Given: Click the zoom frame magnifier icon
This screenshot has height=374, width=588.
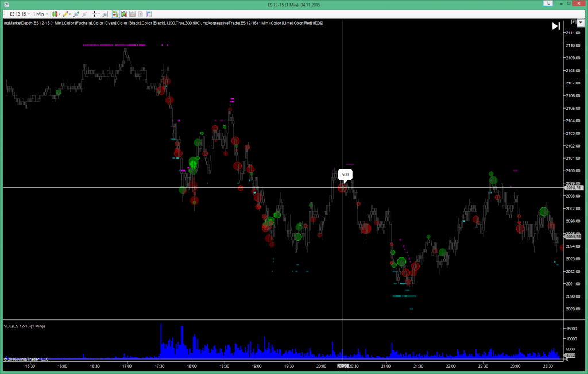Looking at the screenshot, I should point(105,14).
